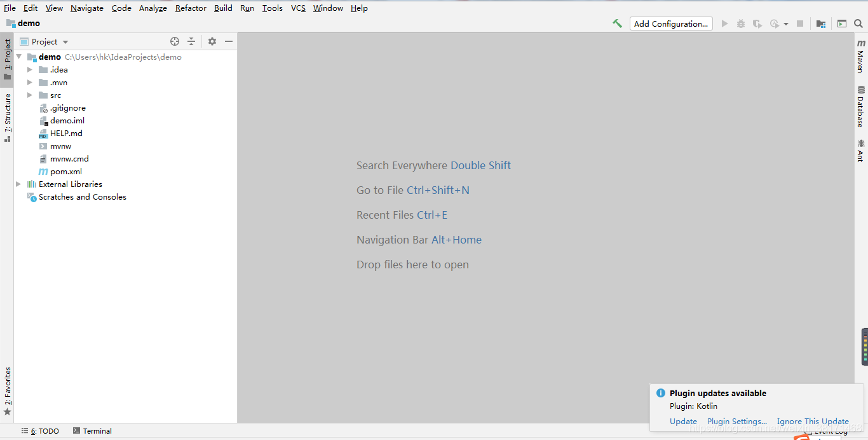Click the Stop square icon in toolbar
The width and height of the screenshot is (868, 440).
800,24
